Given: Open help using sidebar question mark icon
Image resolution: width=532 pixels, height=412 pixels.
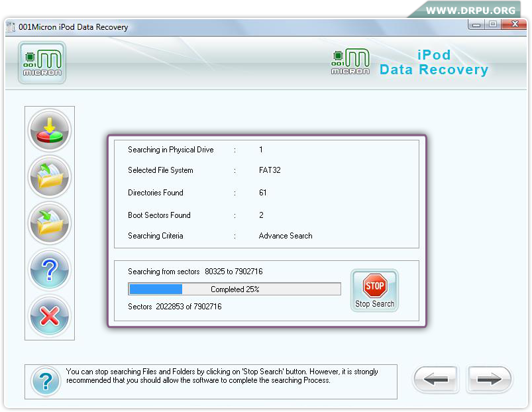Looking at the screenshot, I should (x=50, y=270).
